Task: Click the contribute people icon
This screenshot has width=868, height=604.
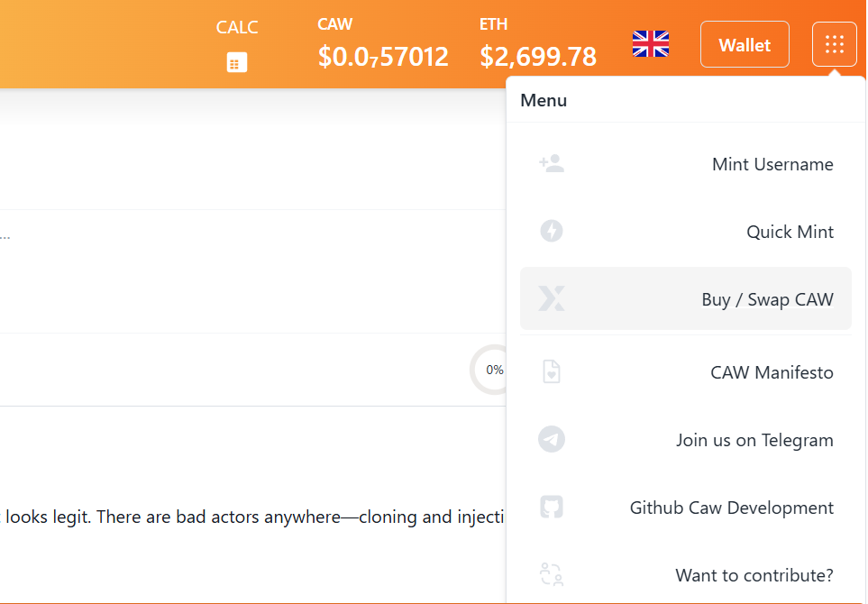Action: tap(552, 574)
